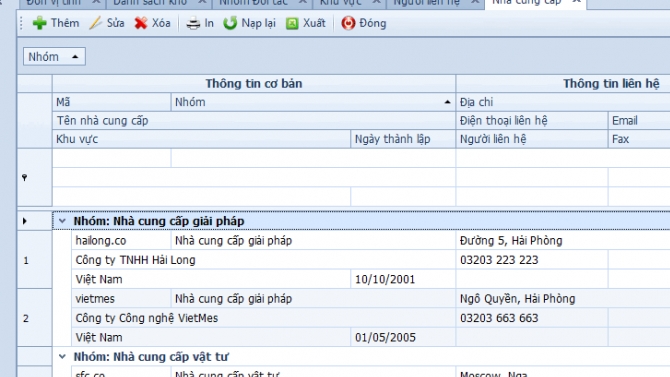Viewport: 670px width, 377px height.
Task: Click the red X Xóa icon
Action: pyautogui.click(x=141, y=23)
